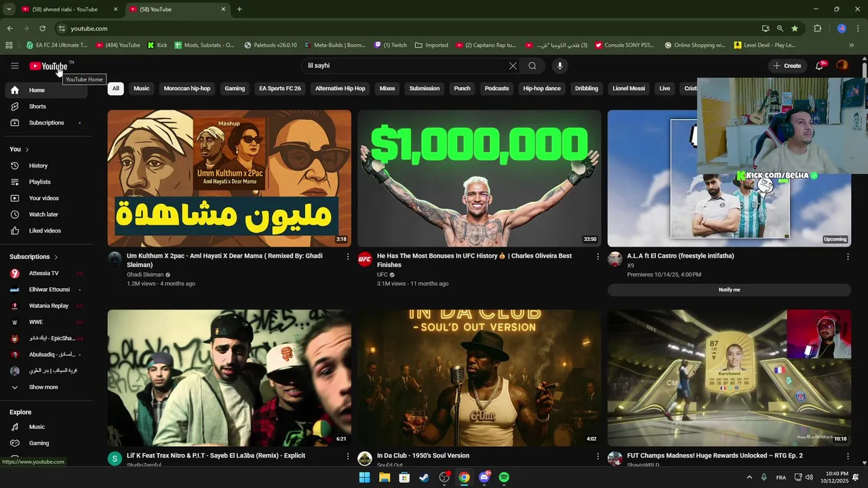Open Attessia TV subscription
This screenshot has height=488, width=868.
pyautogui.click(x=44, y=273)
